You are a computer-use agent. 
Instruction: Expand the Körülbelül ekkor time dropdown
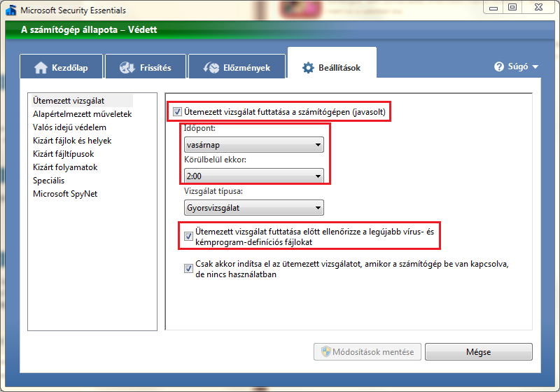click(x=253, y=176)
